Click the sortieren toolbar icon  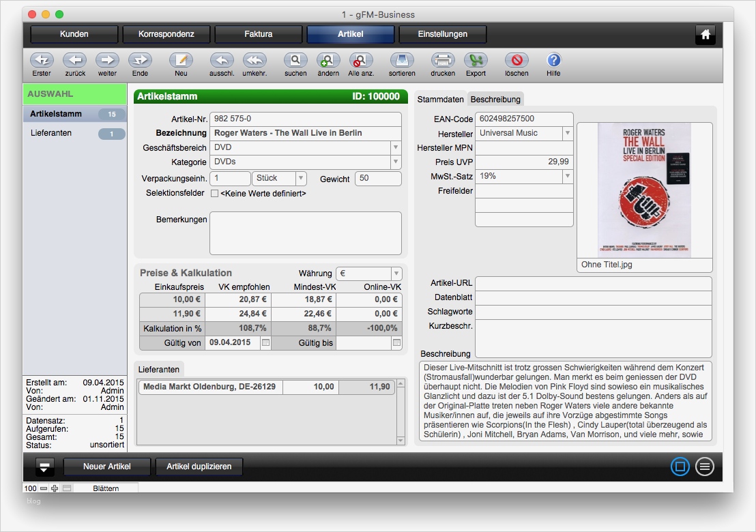point(402,60)
